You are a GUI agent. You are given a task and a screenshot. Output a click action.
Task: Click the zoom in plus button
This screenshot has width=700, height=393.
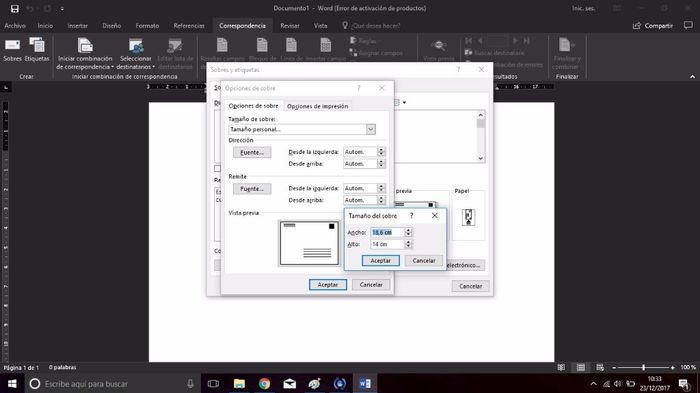(673, 368)
